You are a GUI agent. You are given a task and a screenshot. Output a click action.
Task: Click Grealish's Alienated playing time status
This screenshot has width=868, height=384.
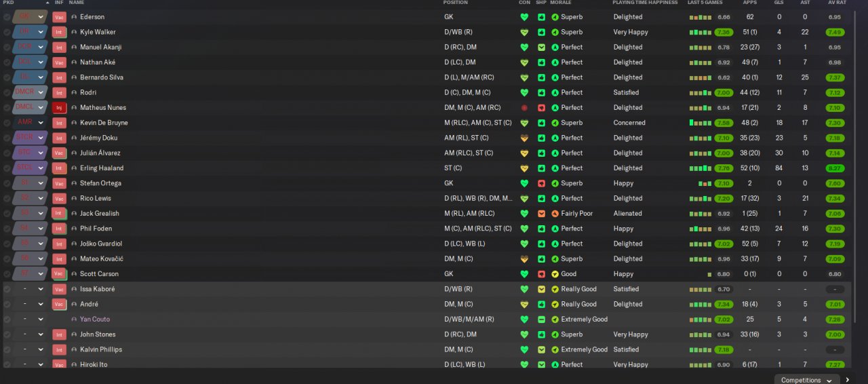[x=627, y=213]
